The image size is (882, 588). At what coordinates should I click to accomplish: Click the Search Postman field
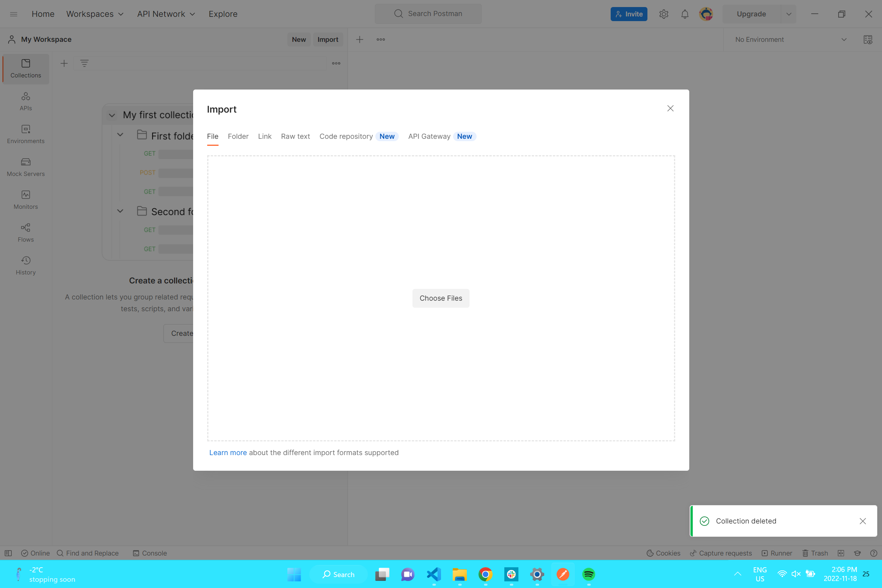pos(428,14)
